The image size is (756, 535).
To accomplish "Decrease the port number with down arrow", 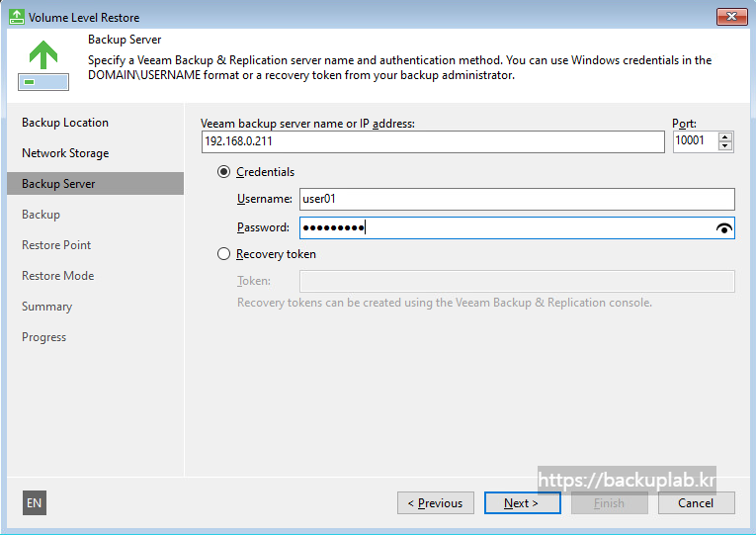I will pos(724,146).
